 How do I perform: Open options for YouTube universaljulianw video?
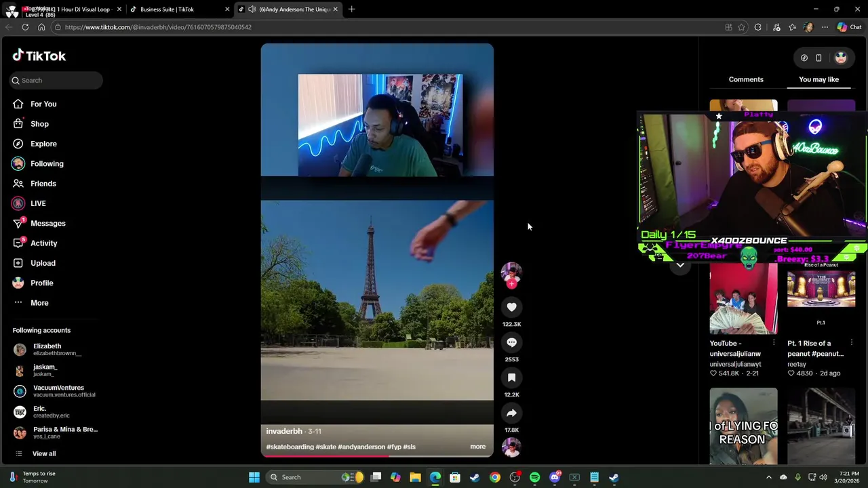(774, 343)
